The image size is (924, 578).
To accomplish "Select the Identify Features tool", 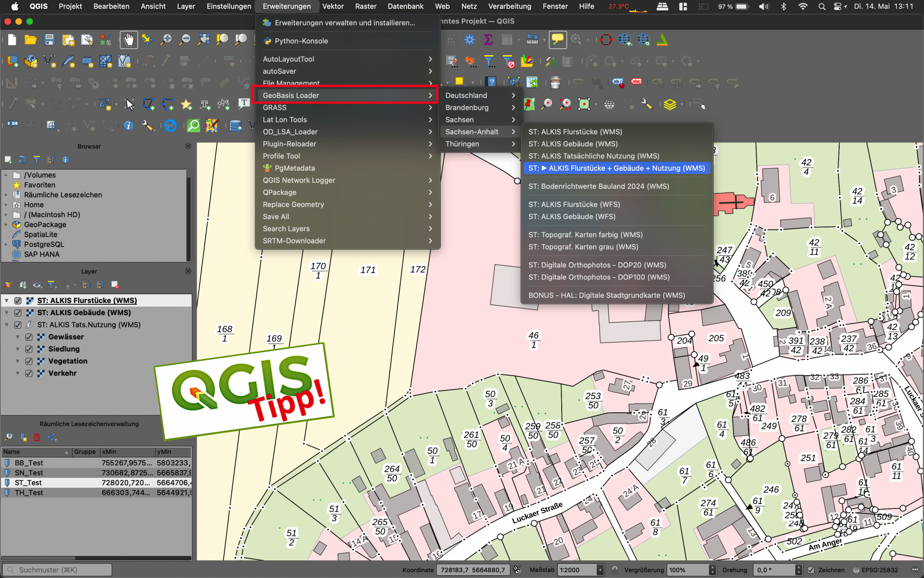I will point(129,126).
